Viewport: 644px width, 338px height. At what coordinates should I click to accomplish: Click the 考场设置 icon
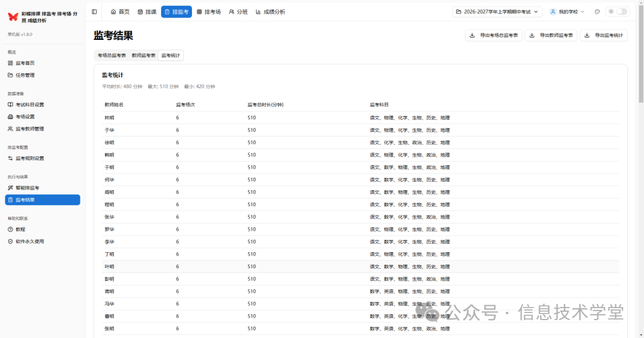[x=10, y=117]
